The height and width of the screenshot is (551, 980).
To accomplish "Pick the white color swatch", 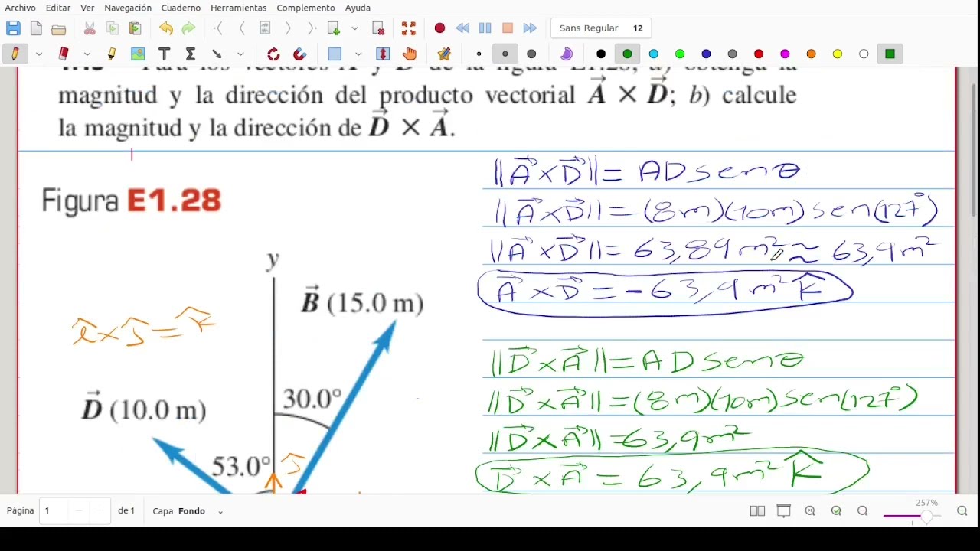I will click(x=864, y=54).
